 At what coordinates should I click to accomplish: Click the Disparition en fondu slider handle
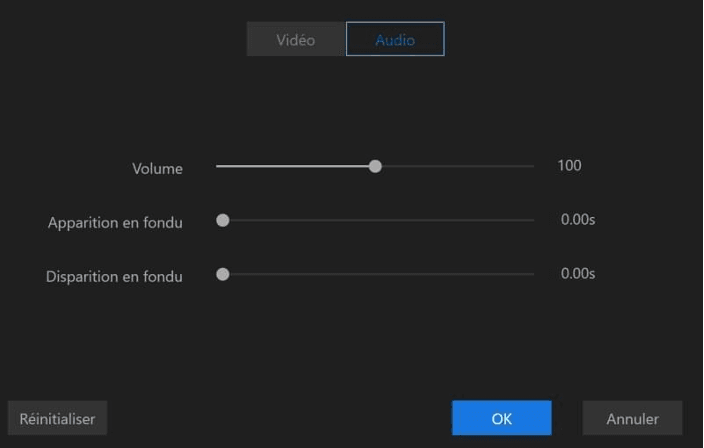223,274
